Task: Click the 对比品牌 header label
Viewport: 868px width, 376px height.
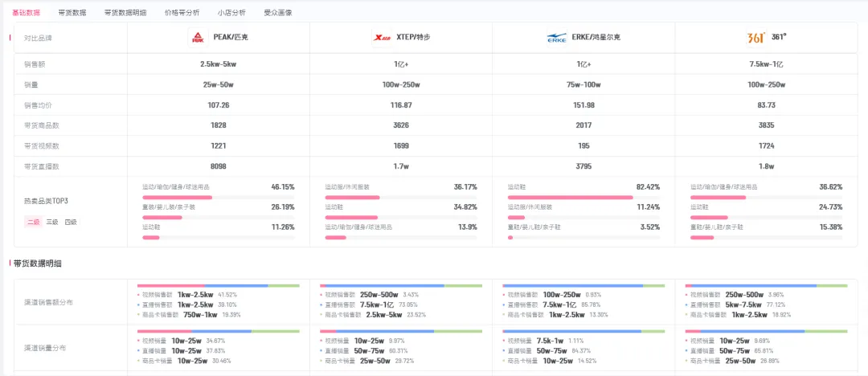Action: coord(39,39)
